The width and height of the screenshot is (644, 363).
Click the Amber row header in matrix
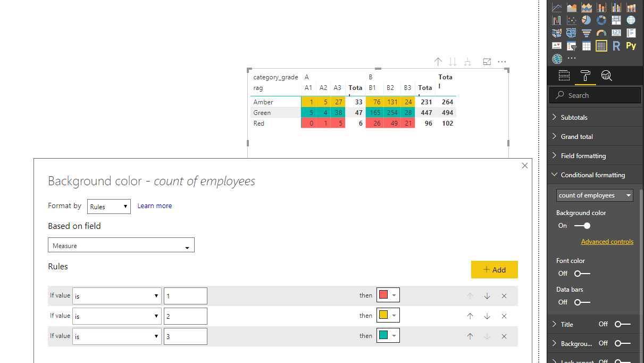(x=263, y=102)
